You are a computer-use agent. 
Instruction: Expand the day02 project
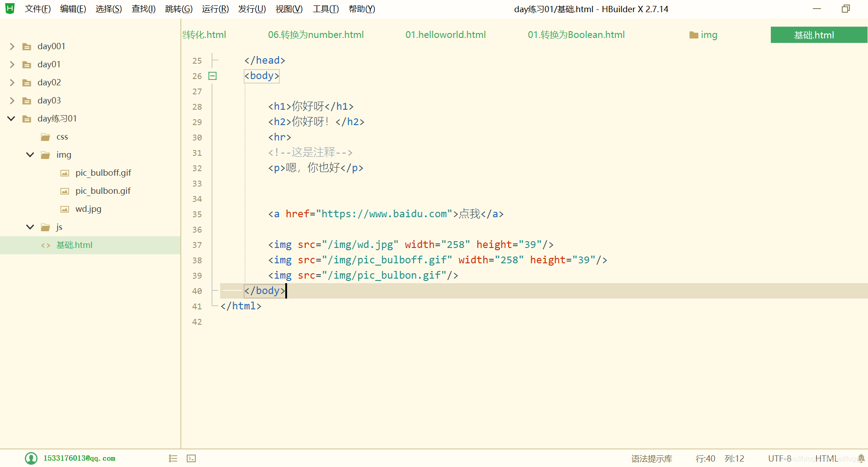coord(12,83)
